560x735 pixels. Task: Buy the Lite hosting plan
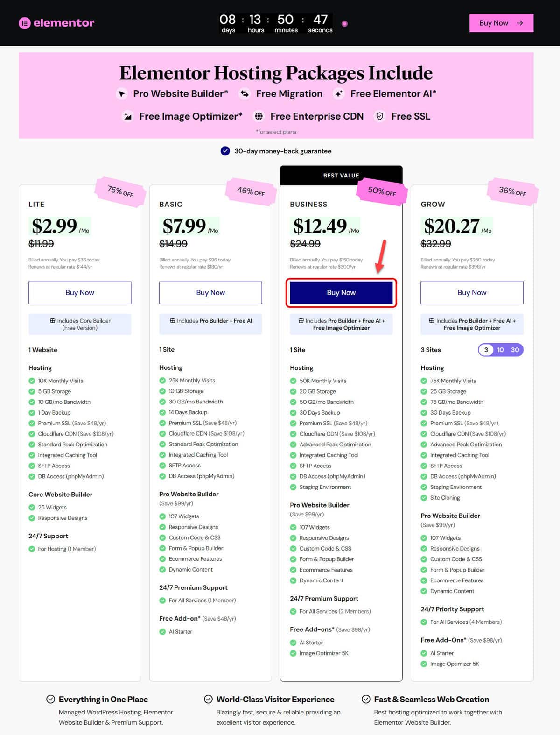(80, 293)
